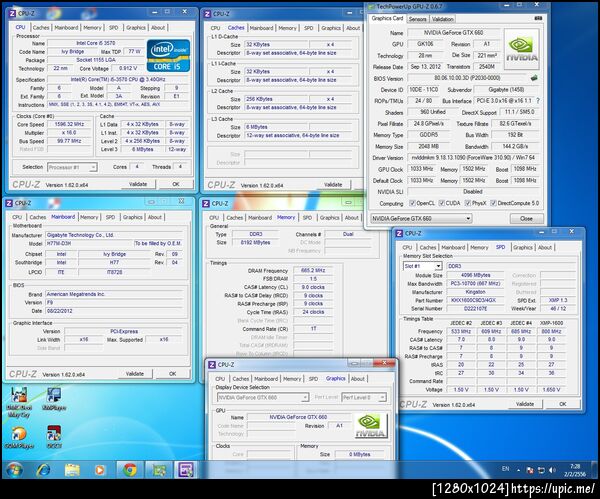Open the Display Device Selection dropdown

[x=263, y=398]
